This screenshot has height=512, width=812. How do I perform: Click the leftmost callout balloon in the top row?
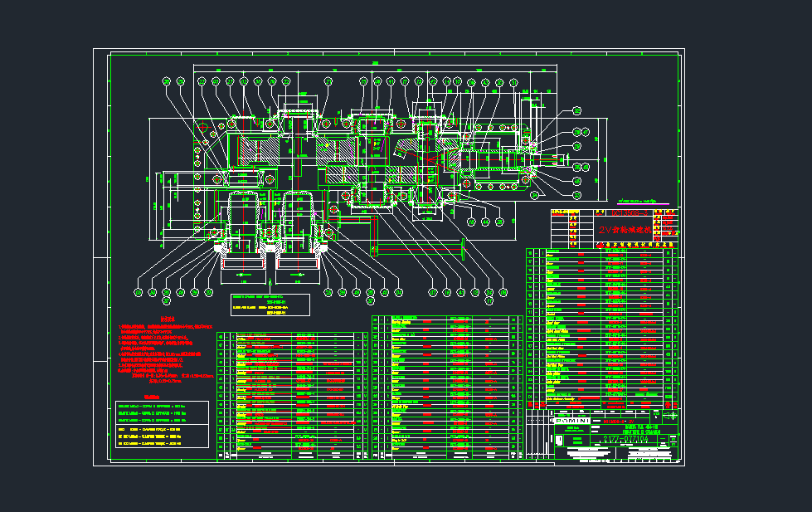(x=167, y=81)
